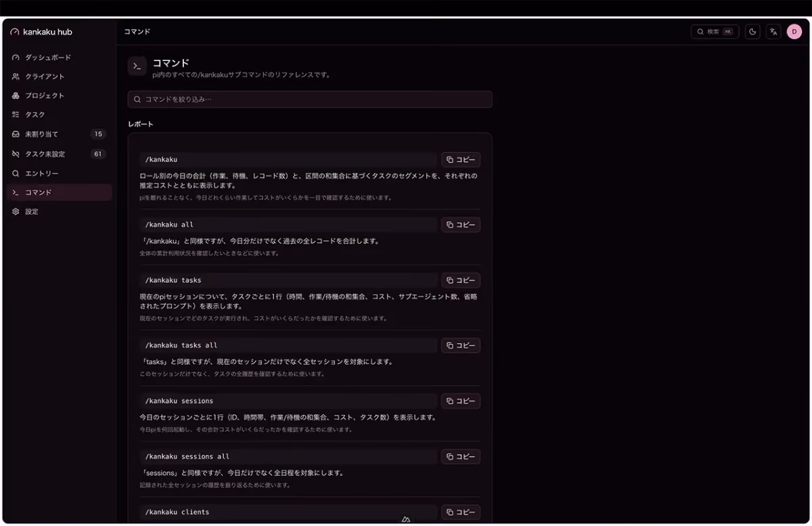
Task: Copy the /kankaku sessions all command
Action: pyautogui.click(x=461, y=457)
